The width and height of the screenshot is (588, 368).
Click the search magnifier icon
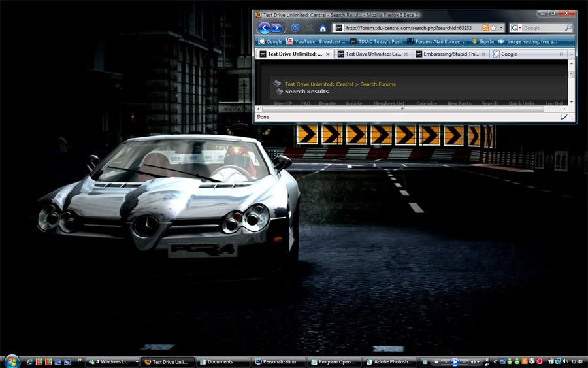tap(568, 28)
